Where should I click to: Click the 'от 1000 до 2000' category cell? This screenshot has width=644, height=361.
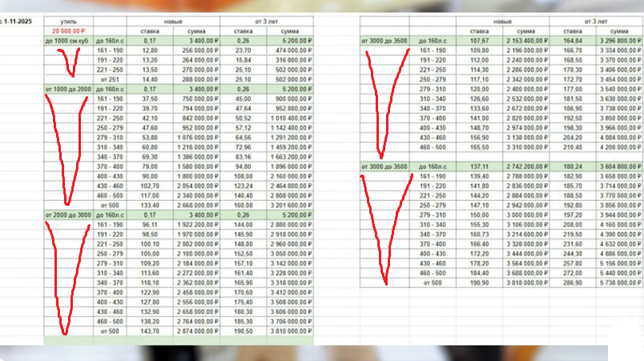[69, 89]
